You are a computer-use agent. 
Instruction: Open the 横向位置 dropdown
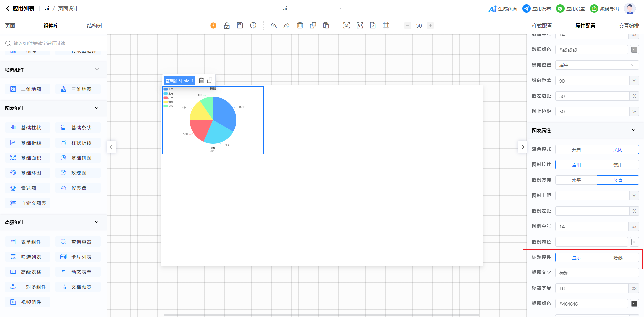597,65
